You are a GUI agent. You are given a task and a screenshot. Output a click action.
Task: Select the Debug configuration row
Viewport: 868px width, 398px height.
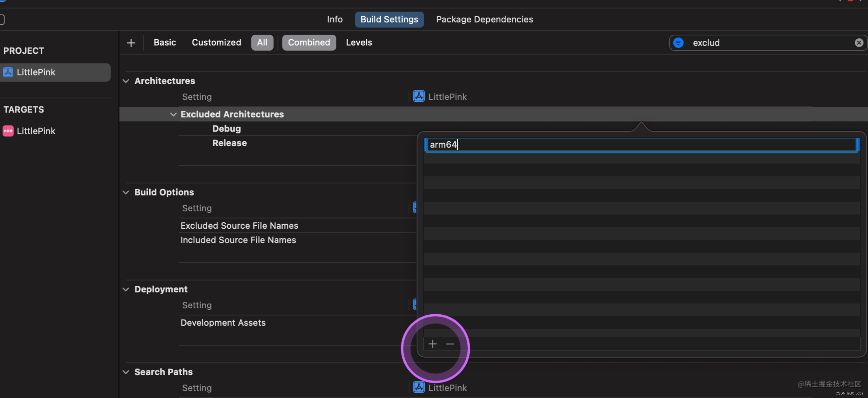point(227,129)
